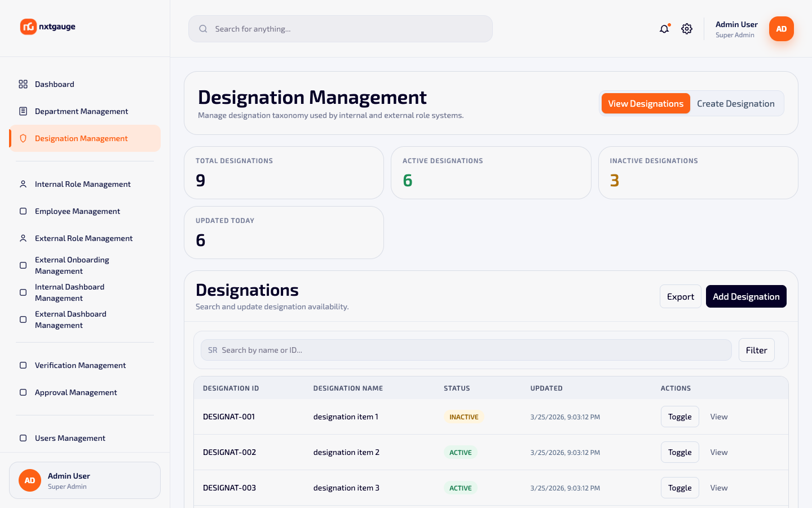Click the External Role Management person icon
Viewport: 812px width, 508px height.
tap(23, 238)
